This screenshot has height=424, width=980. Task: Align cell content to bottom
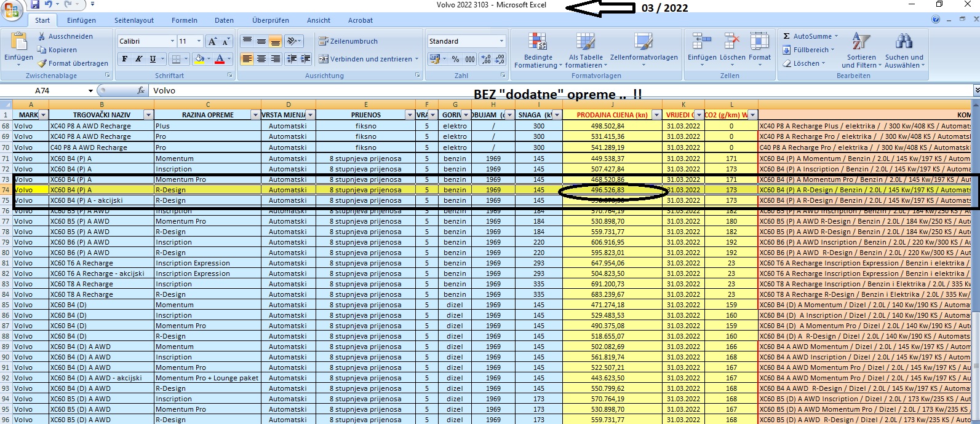coord(276,41)
